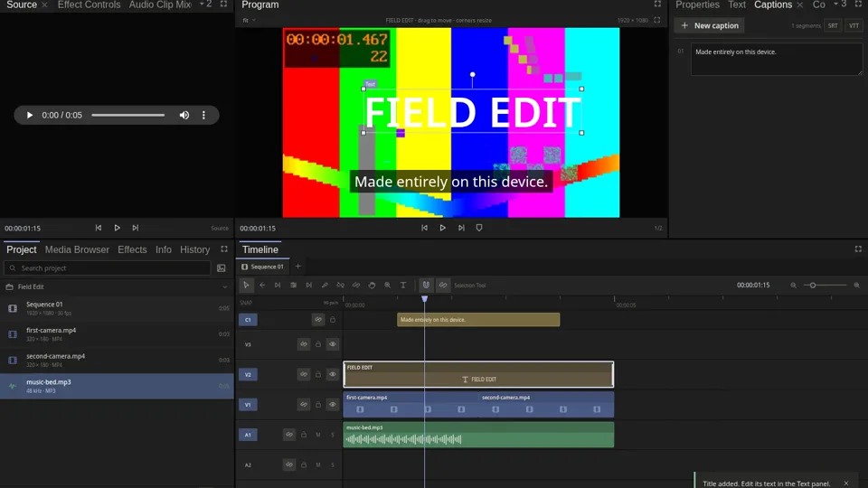The height and width of the screenshot is (488, 868).
Task: Toggle timeline snapping magnet button
Action: [426, 285]
